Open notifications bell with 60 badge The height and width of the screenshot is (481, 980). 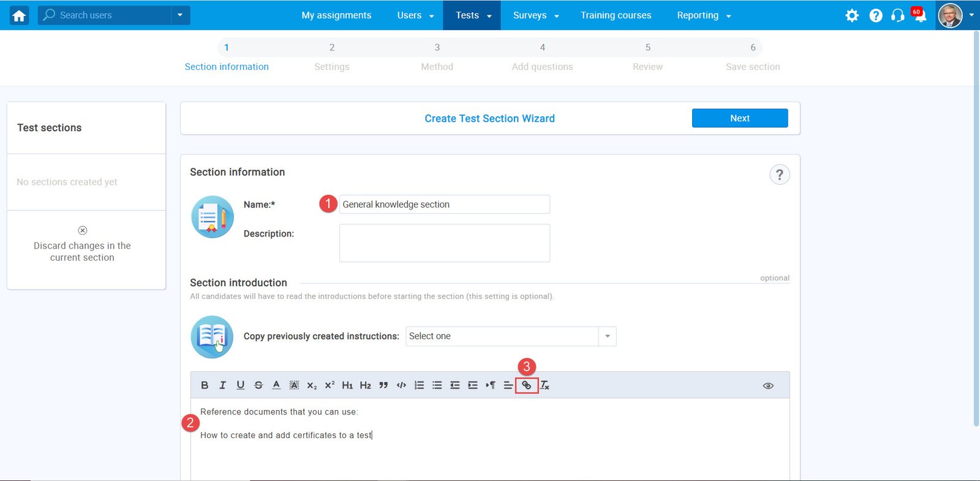(919, 16)
